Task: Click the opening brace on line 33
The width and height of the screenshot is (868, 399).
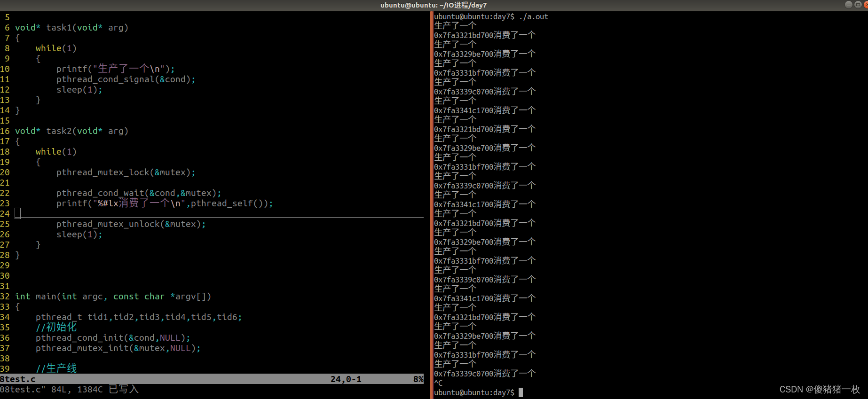Action: 18,307
